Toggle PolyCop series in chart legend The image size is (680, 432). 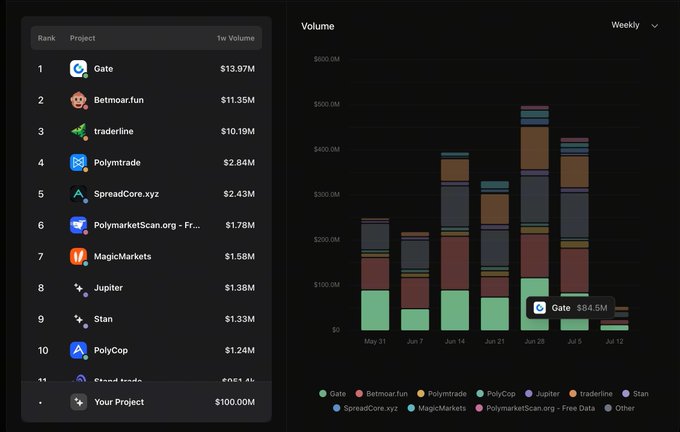click(496, 394)
